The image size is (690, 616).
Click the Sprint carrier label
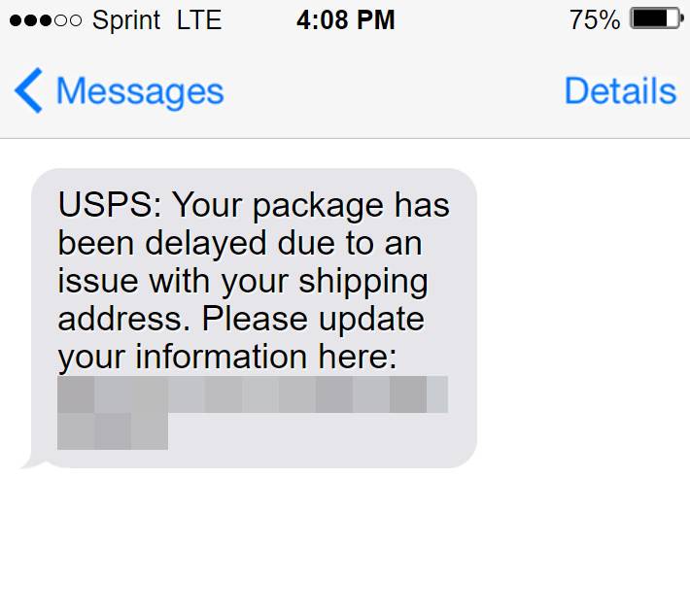click(x=128, y=19)
